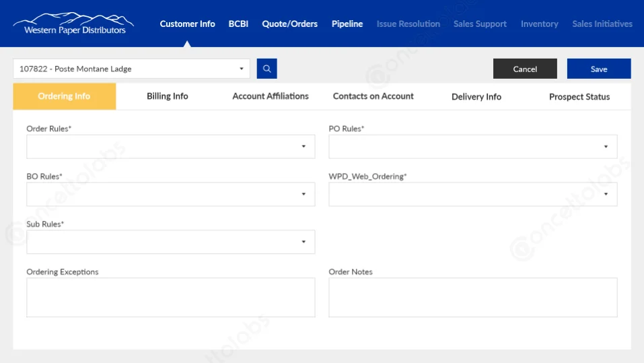Expand the PO Rules dropdown
The height and width of the screenshot is (363, 644).
472,147
